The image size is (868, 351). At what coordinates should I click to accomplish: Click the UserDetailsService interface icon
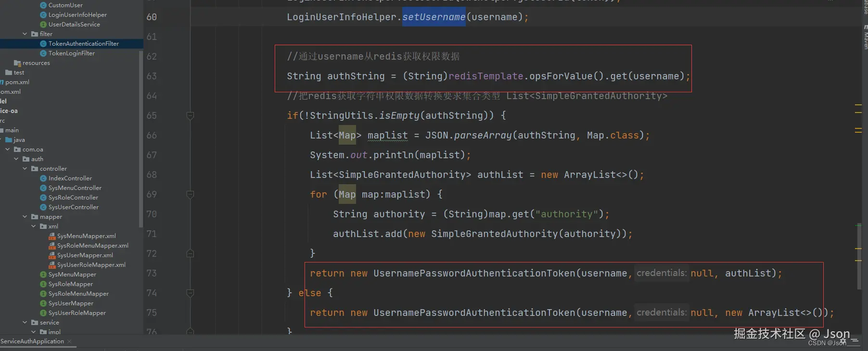coord(43,25)
